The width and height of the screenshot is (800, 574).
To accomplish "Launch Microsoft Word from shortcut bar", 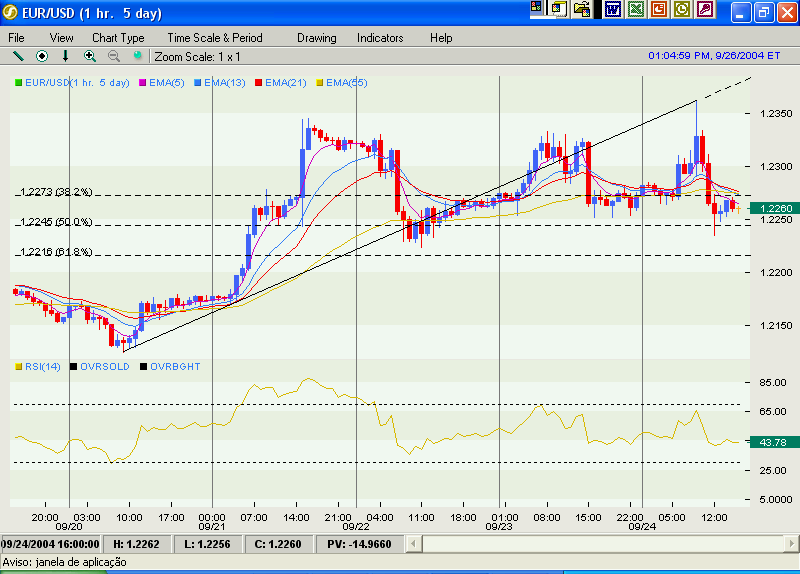I will pos(613,9).
